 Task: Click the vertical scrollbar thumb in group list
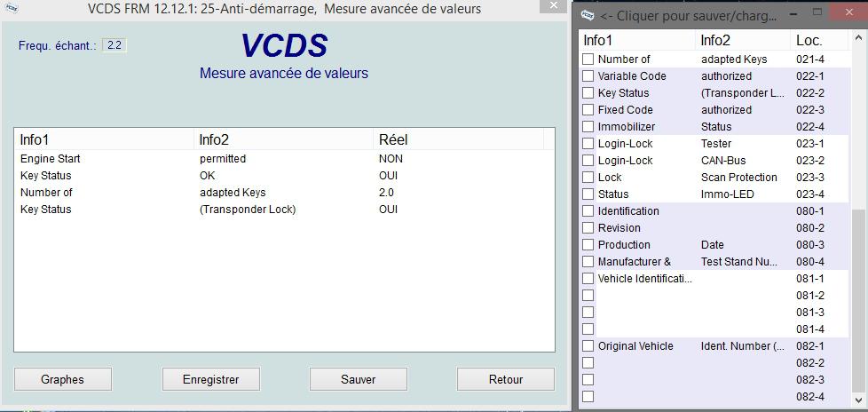point(858,302)
